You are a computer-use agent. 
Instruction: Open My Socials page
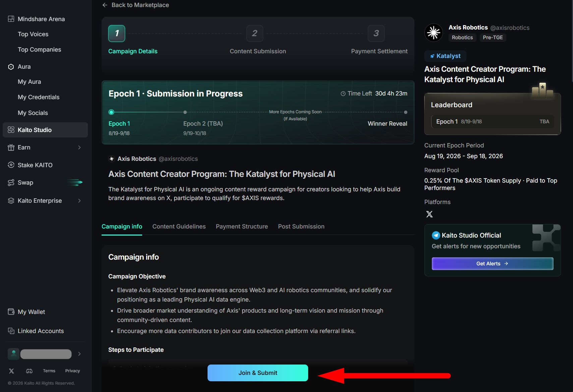(33, 113)
